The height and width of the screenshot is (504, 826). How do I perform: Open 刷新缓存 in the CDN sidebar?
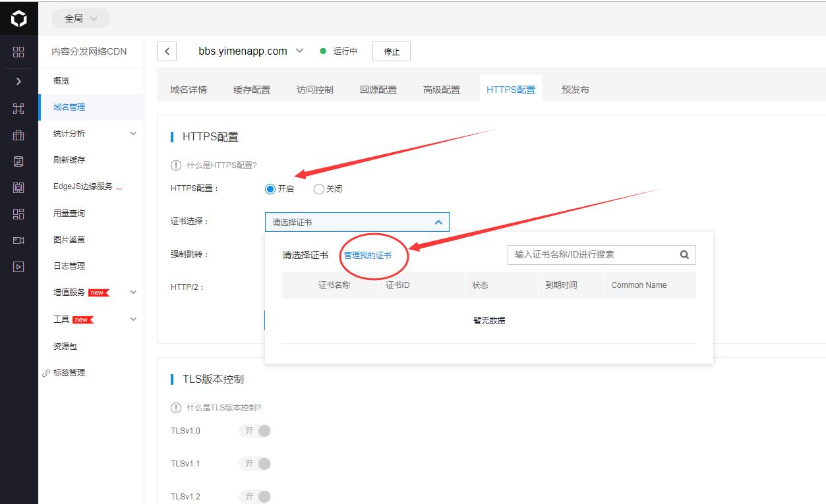coord(69,160)
